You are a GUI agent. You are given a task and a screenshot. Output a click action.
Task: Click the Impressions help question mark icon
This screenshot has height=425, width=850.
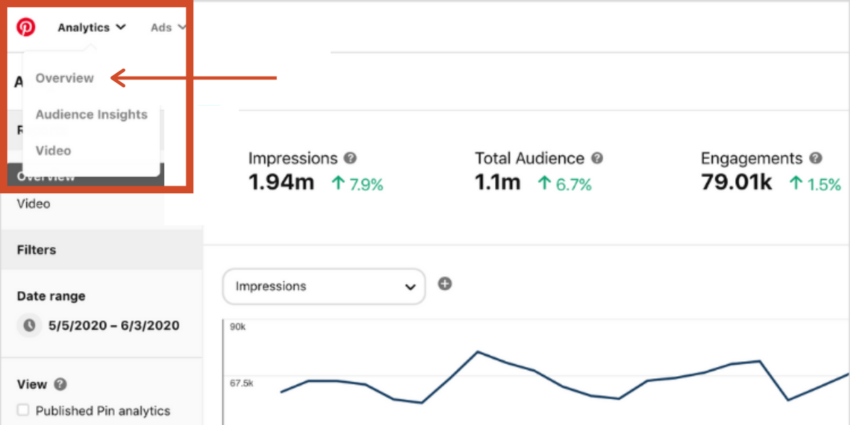click(x=350, y=158)
